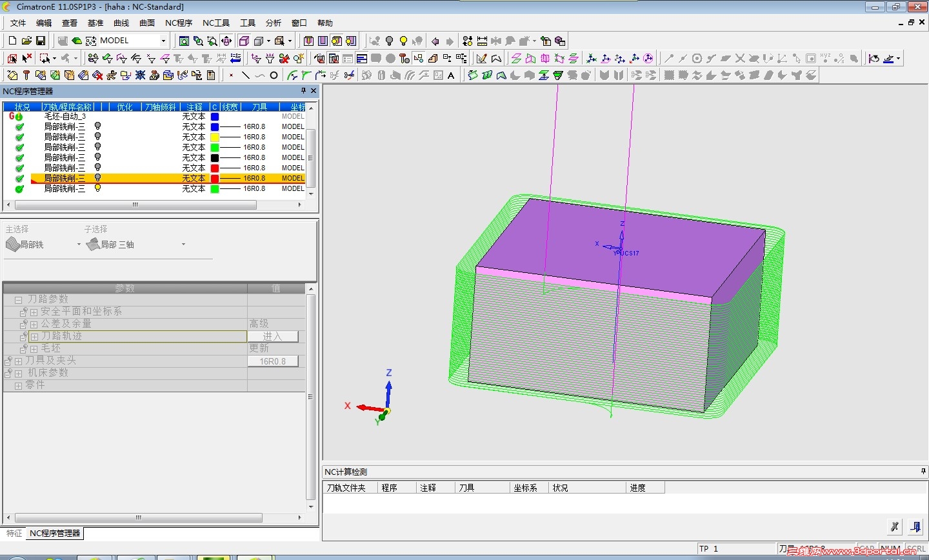Click the scissors trim curve icon
This screenshot has height=560, width=929.
coord(349,75)
